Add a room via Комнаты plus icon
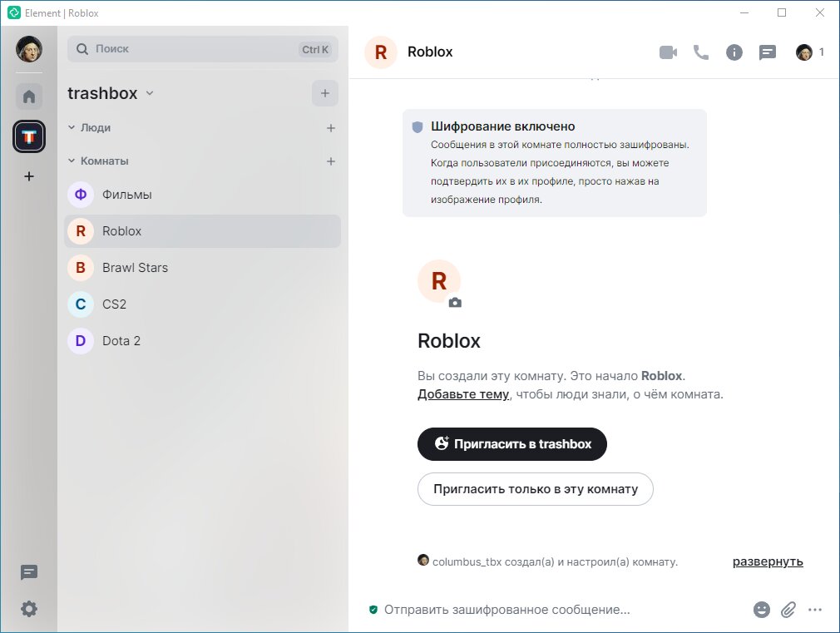This screenshot has width=840, height=633. [x=331, y=161]
